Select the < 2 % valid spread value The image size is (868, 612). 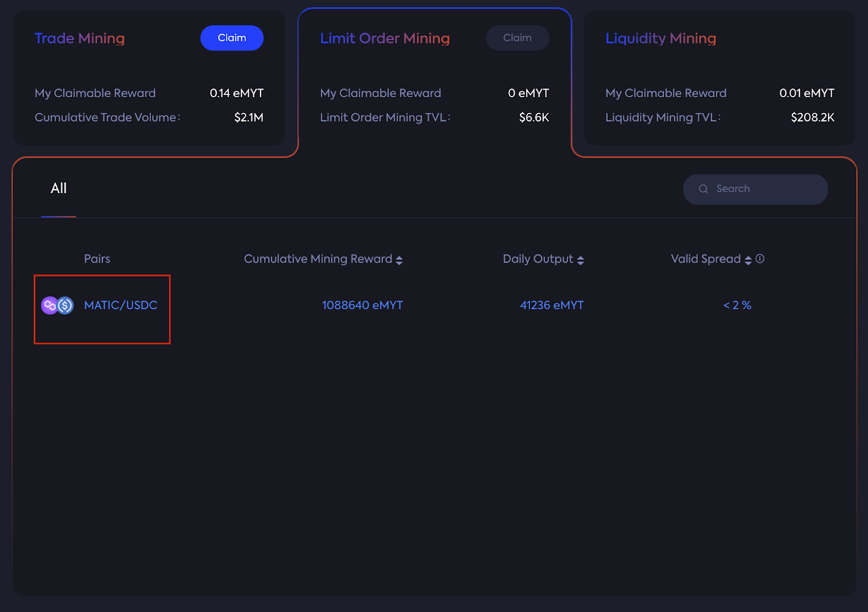click(x=737, y=305)
